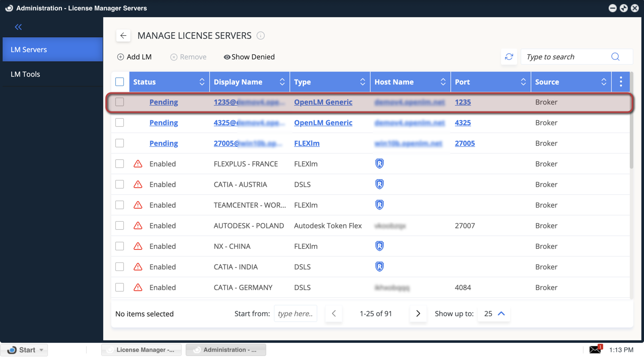Image resolution: width=644 pixels, height=357 pixels.
Task: Select the CATIA - GERMANY row checkbox
Action: point(120,288)
